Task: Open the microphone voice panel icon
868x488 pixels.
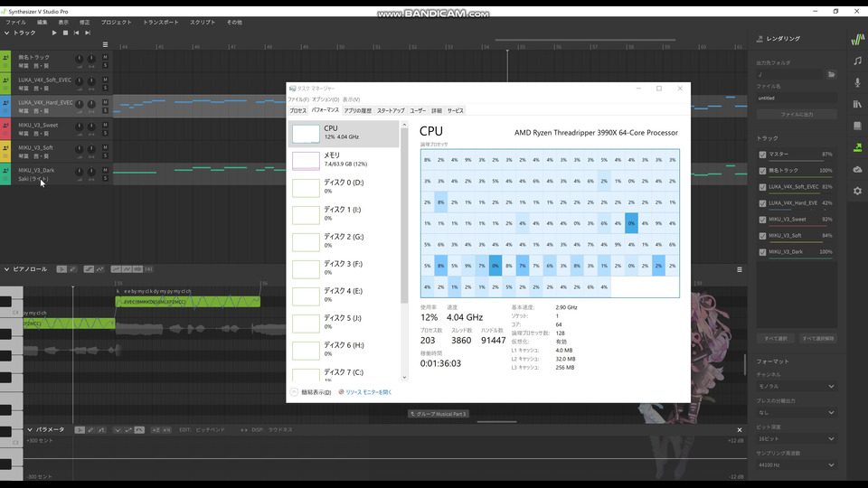Action: click(x=857, y=82)
